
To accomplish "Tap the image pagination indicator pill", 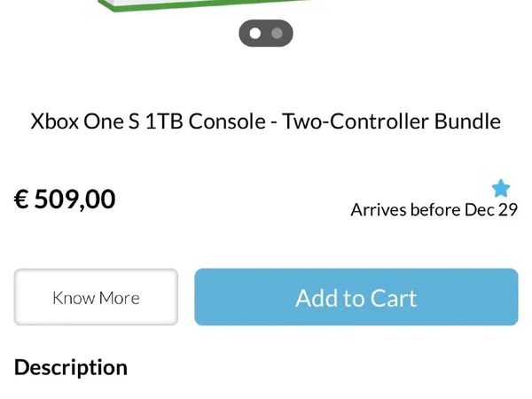I will pyautogui.click(x=266, y=34).
